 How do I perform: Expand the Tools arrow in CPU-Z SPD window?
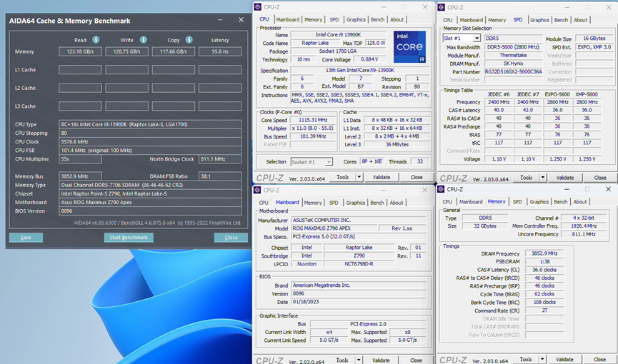[x=543, y=178]
